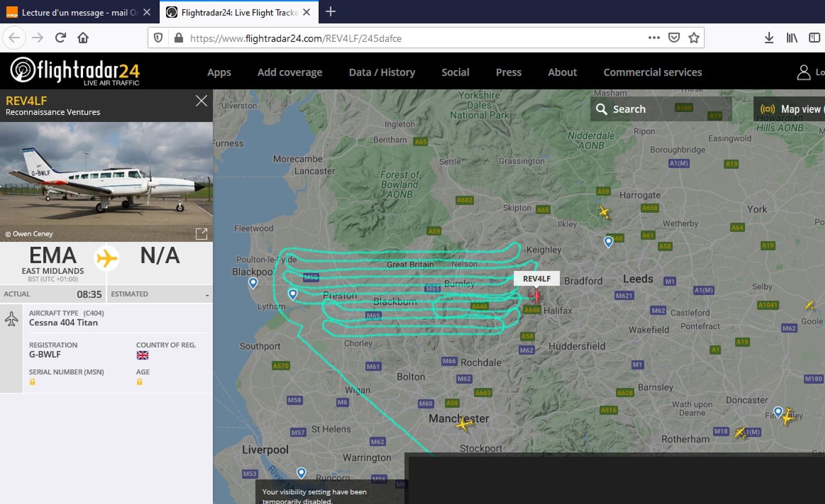
Task: Open the Apps menu
Action: coord(219,72)
